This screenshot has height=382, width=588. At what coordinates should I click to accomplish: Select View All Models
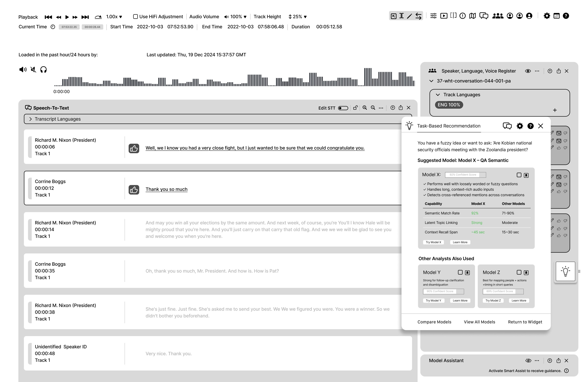click(479, 322)
